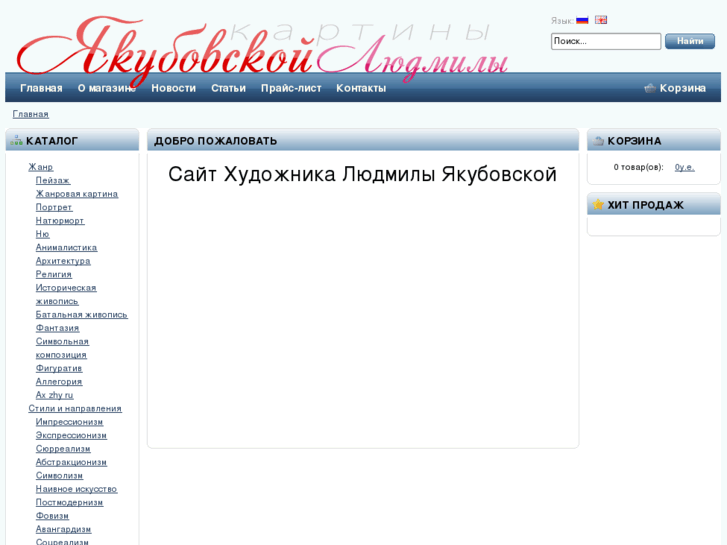Open Новости menu item
The width and height of the screenshot is (727, 545).
[173, 88]
